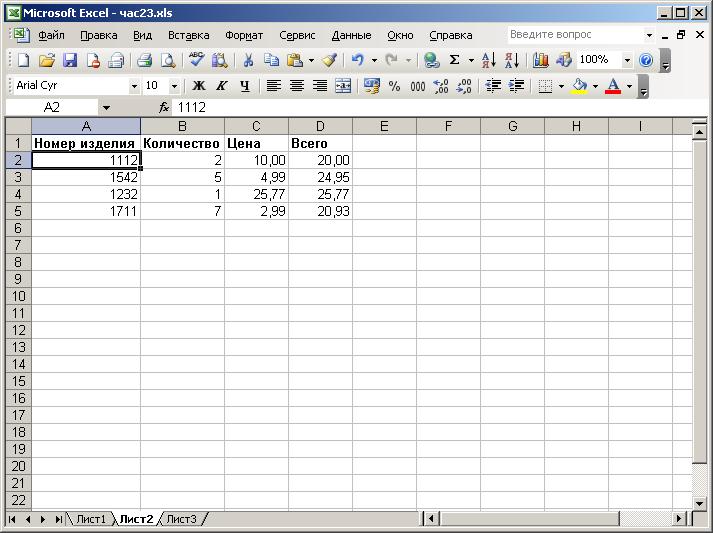Select row 5 header
713x533 pixels.
pos(18,211)
